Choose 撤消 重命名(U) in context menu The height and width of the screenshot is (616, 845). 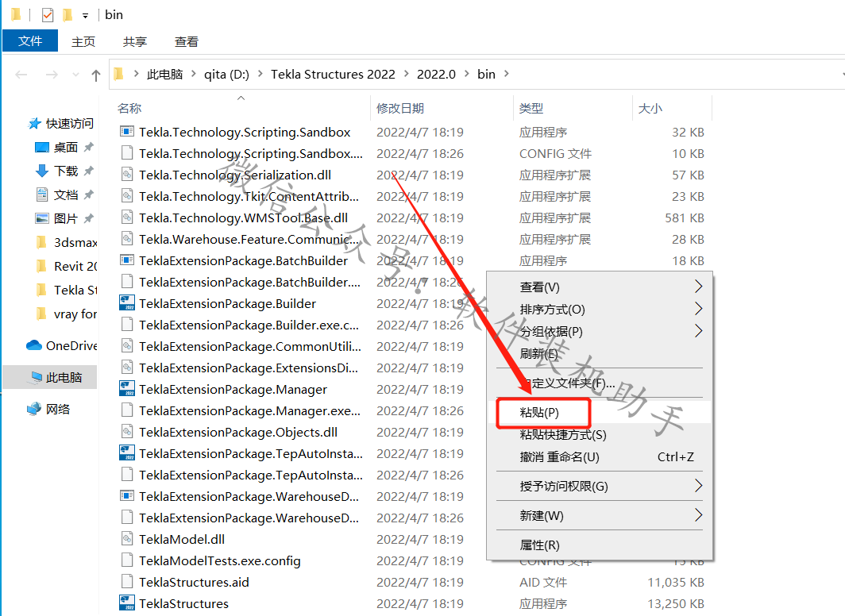point(600,456)
